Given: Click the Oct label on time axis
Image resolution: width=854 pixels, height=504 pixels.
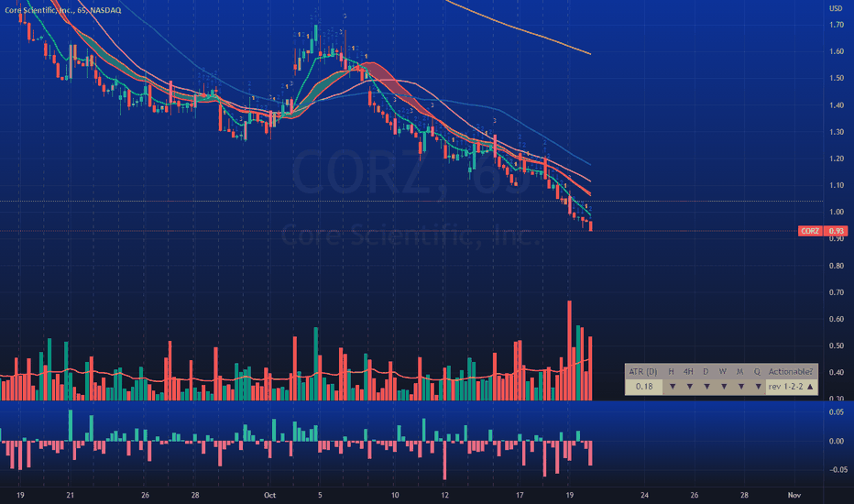Looking at the screenshot, I should click(269, 495).
